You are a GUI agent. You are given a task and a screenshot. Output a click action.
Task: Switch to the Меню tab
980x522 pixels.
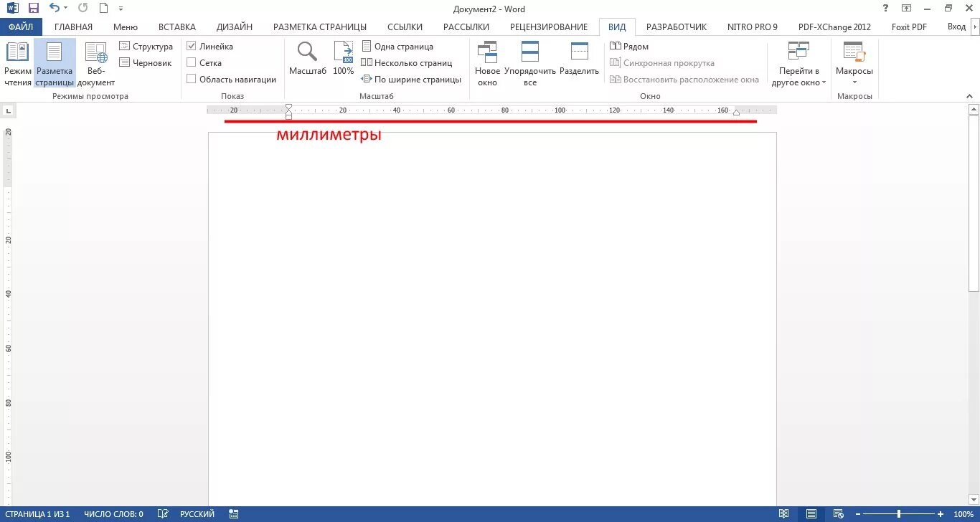[125, 27]
